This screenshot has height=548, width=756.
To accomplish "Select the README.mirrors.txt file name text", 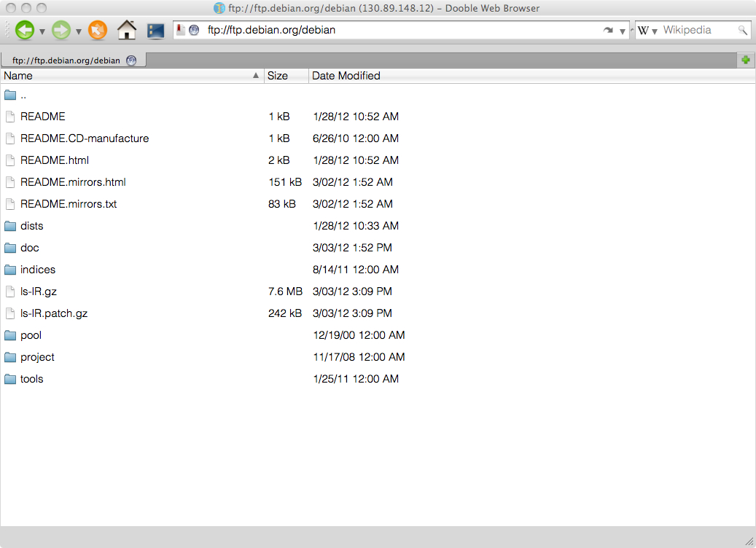I will (69, 204).
